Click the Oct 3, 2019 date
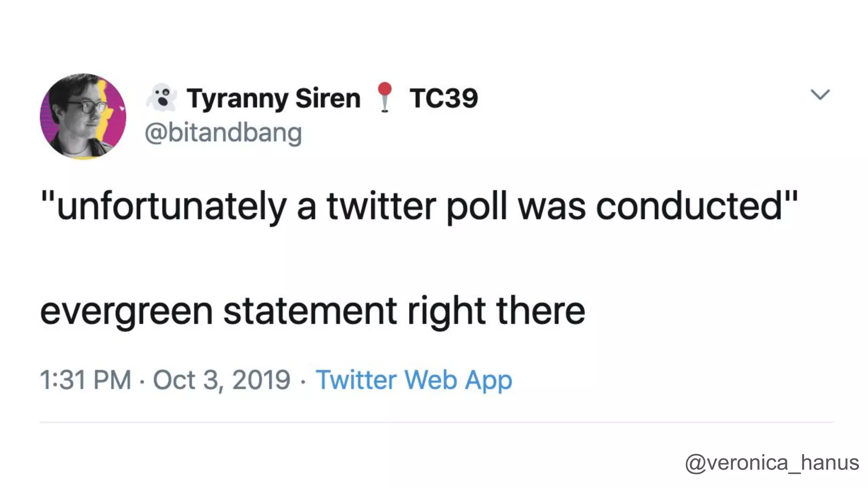The image size is (868, 488). coord(222,380)
